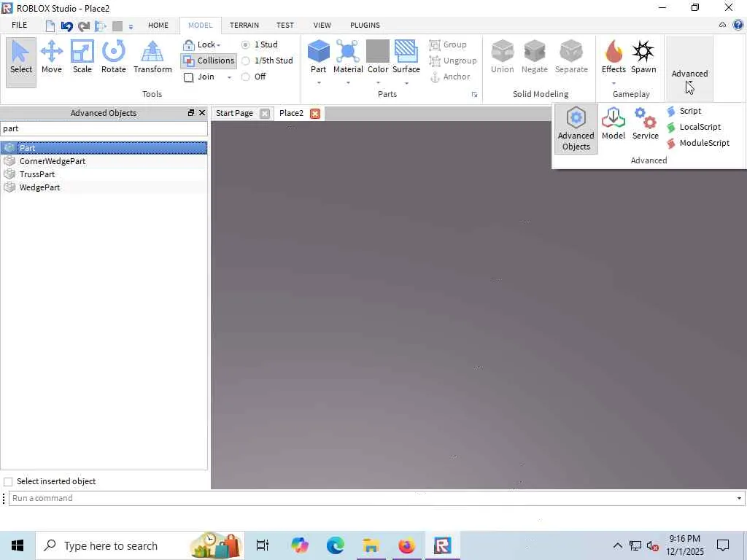Expand the Surface dropdown arrow
The height and width of the screenshot is (560, 747).
click(406, 83)
